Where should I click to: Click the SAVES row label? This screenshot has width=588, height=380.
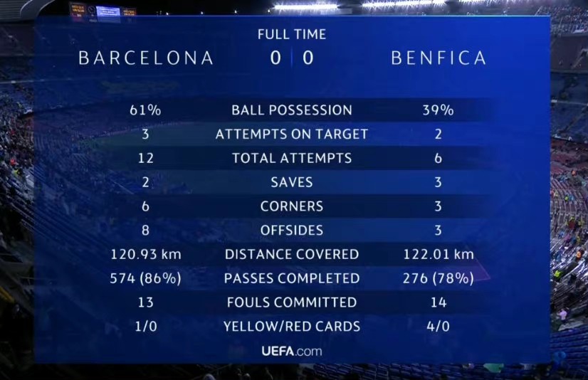coord(292,182)
